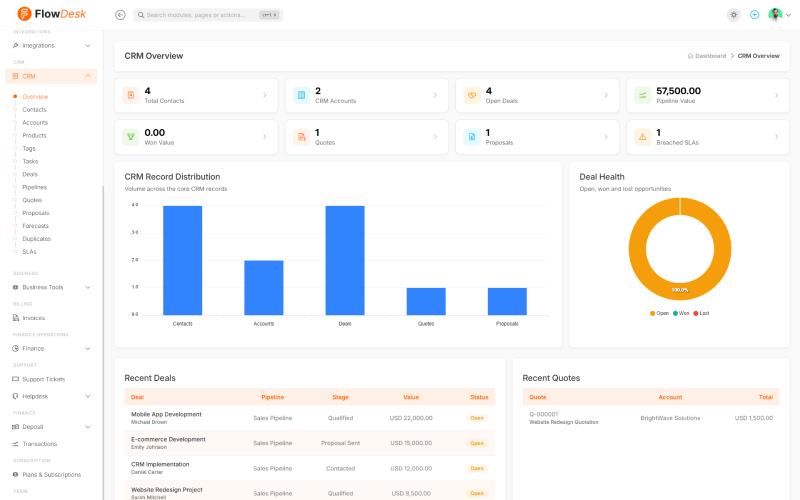Click the Won Value trophy icon
800x500 pixels.
click(x=131, y=137)
